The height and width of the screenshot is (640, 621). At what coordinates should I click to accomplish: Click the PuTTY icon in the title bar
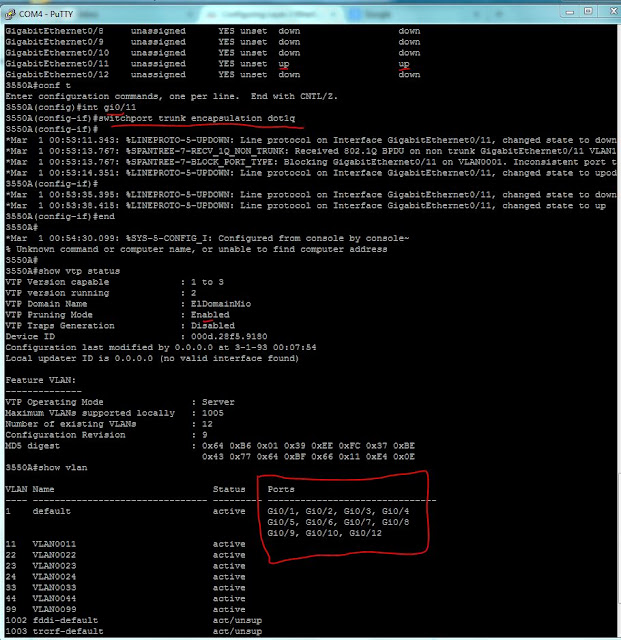10,14
